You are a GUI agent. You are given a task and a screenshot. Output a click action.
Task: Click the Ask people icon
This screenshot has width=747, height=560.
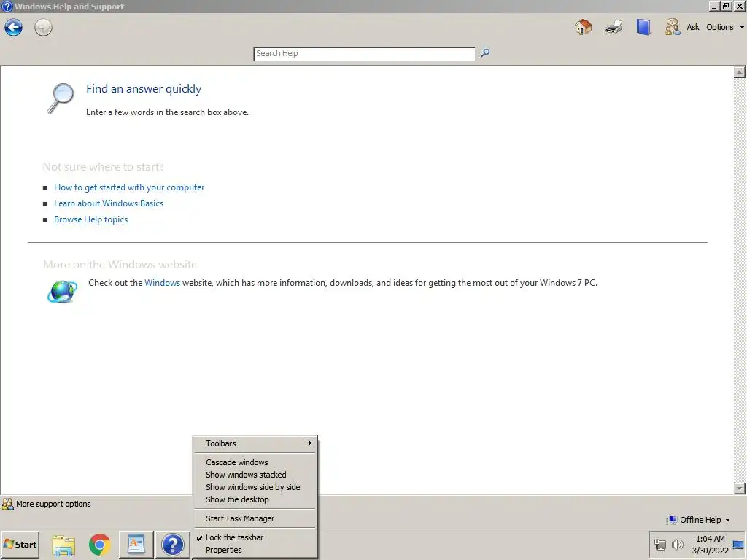pos(672,27)
